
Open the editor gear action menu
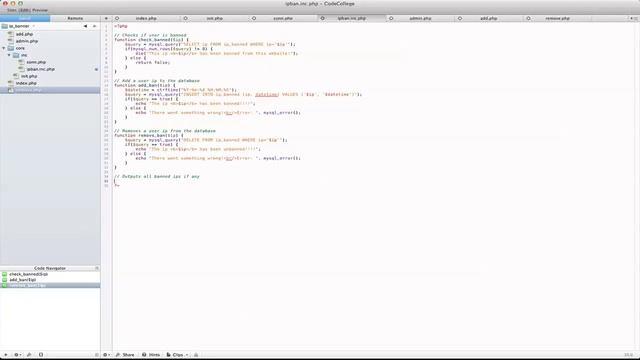click(106, 355)
